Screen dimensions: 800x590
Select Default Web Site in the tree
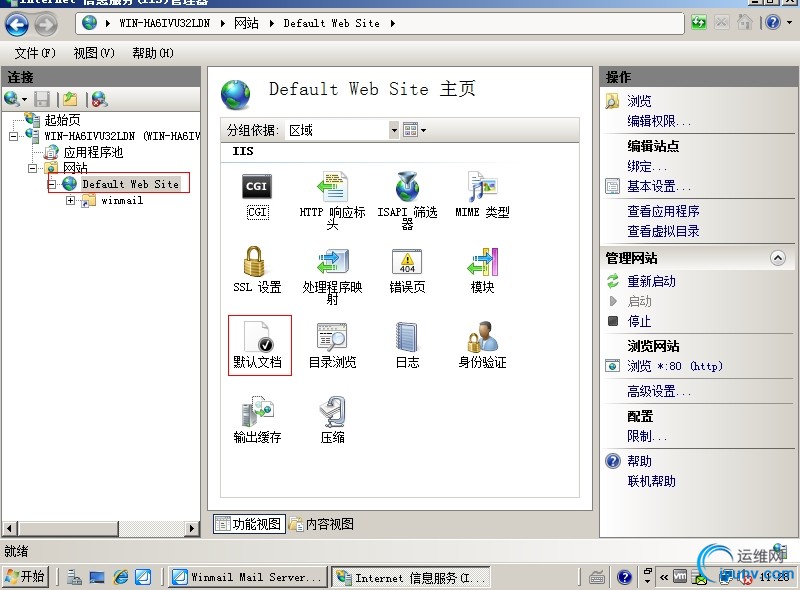131,184
